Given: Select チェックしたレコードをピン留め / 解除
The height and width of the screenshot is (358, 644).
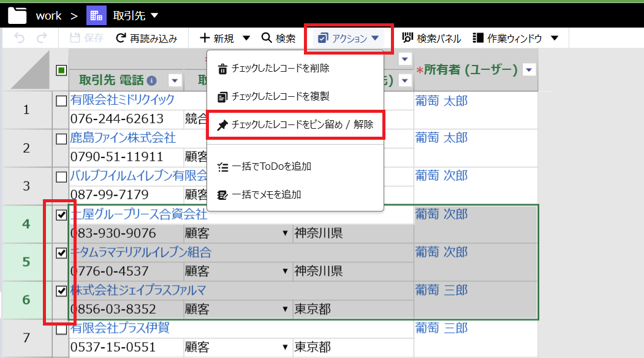Looking at the screenshot, I should click(x=295, y=124).
